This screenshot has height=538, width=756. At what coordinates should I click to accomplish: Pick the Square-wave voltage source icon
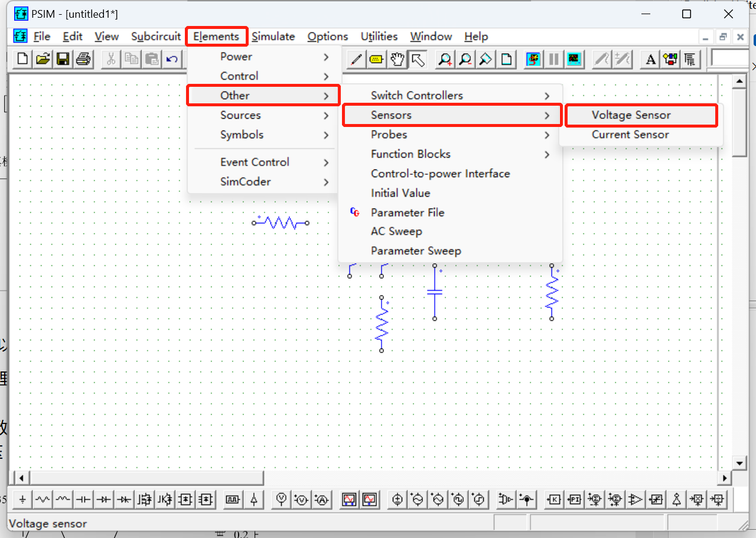tap(459, 500)
